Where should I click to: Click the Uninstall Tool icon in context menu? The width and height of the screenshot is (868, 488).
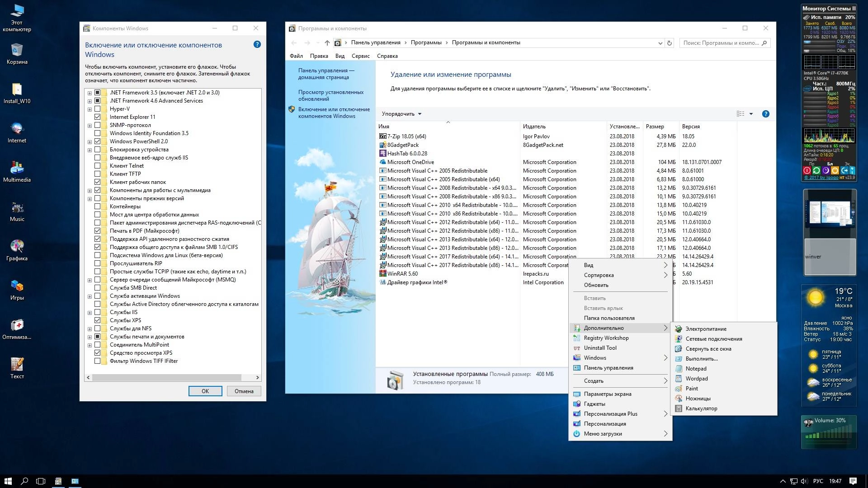coord(576,348)
